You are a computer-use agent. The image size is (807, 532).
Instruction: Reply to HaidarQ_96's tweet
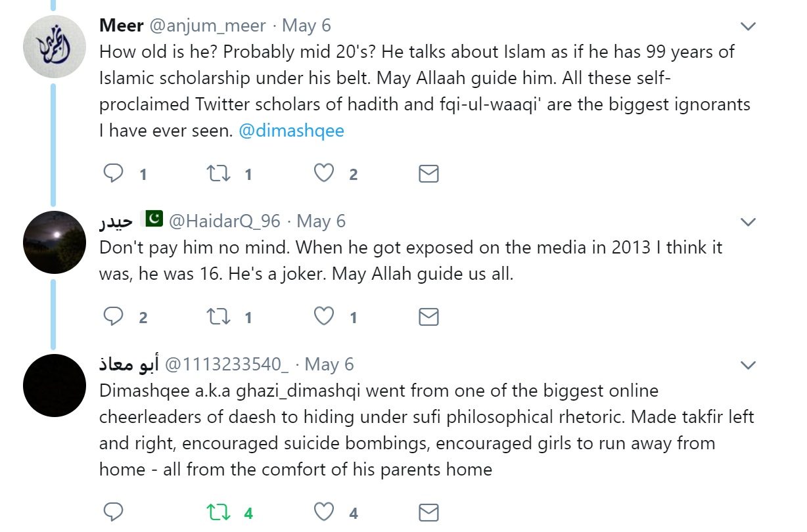114,317
